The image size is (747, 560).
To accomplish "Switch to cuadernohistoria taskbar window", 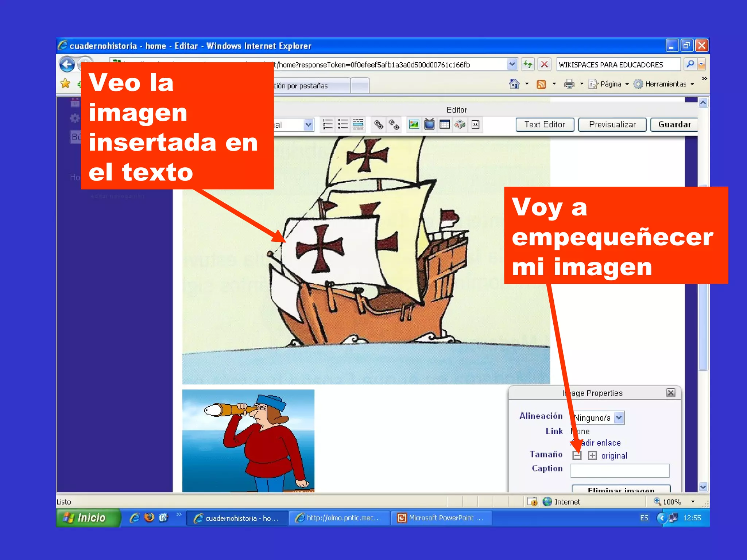I will [x=237, y=518].
